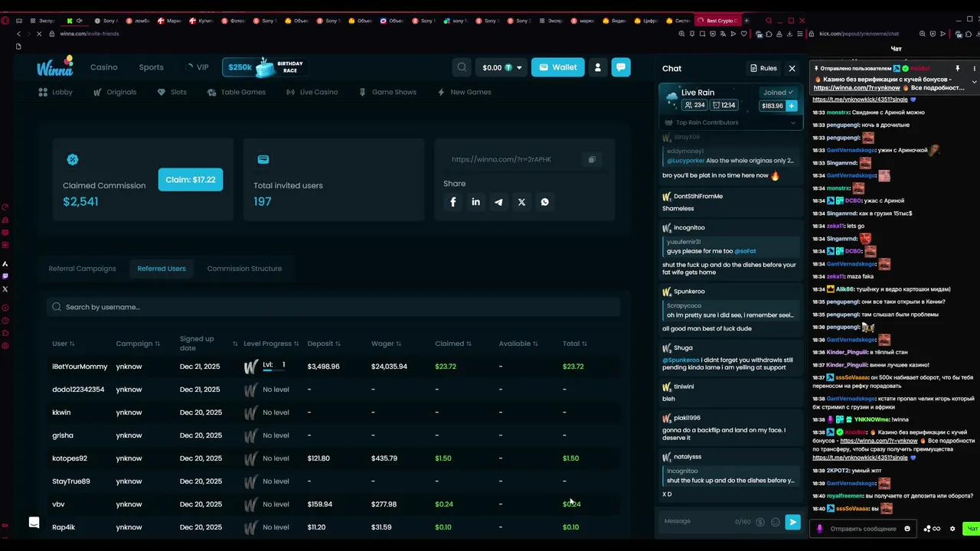Click the Winna chat Message input
This screenshot has width=980, height=551.
pyautogui.click(x=697, y=521)
